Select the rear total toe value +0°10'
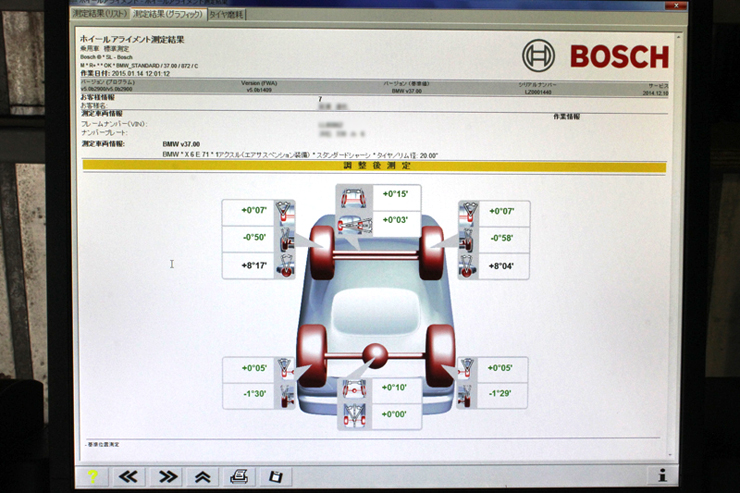Screen dimensions: 740x493 pyautogui.click(x=394, y=387)
